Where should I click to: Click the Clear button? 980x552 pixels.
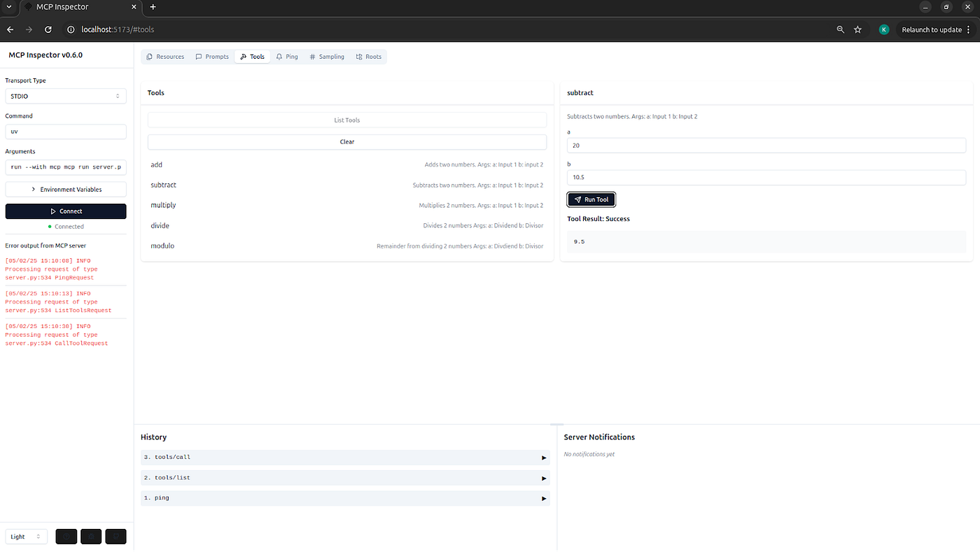(346, 142)
